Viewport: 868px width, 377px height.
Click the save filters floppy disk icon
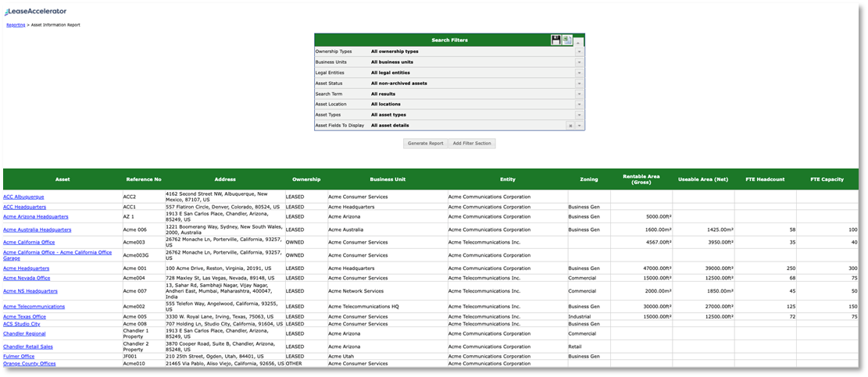[555, 40]
